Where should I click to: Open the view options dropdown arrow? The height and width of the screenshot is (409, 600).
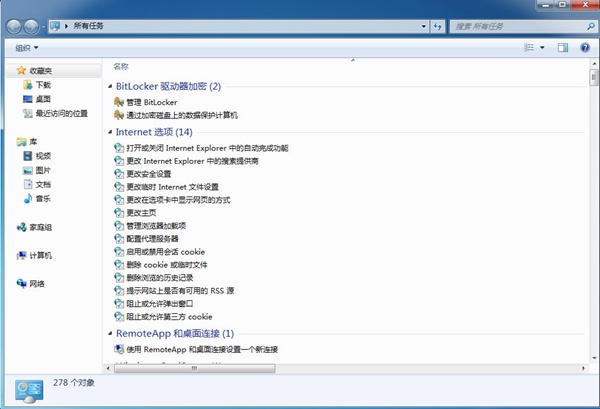(542, 47)
